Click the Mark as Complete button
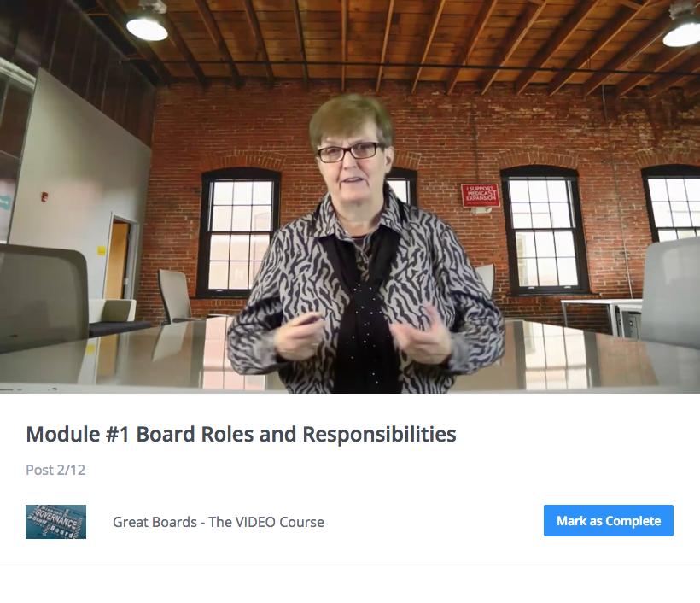The image size is (700, 603). tap(608, 520)
